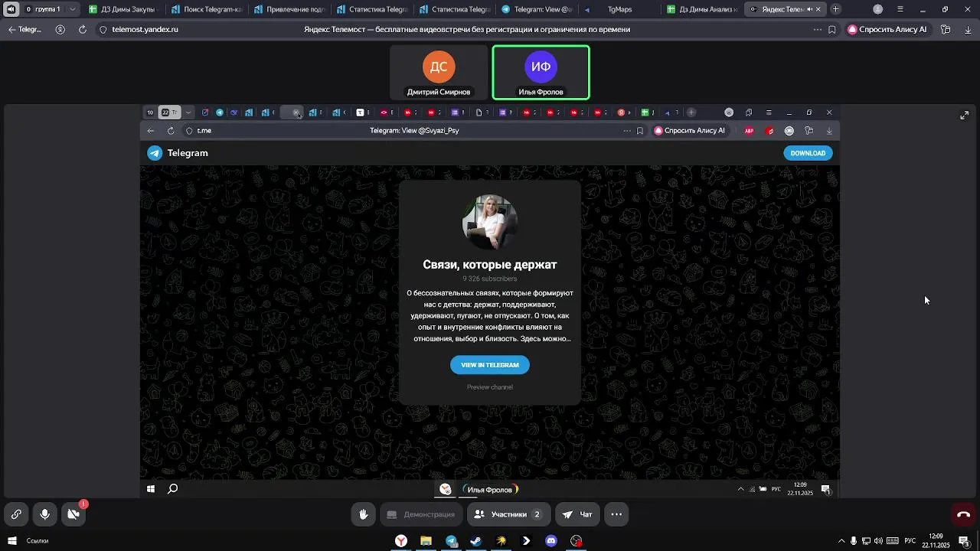Click the t.me address in the shared browser
This screenshot has height=551, width=980.
click(x=204, y=131)
